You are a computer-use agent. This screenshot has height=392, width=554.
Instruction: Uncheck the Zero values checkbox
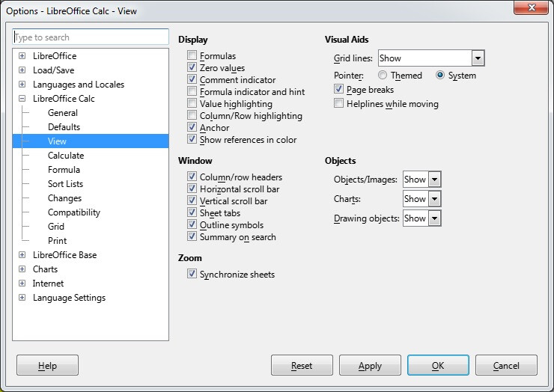point(192,68)
